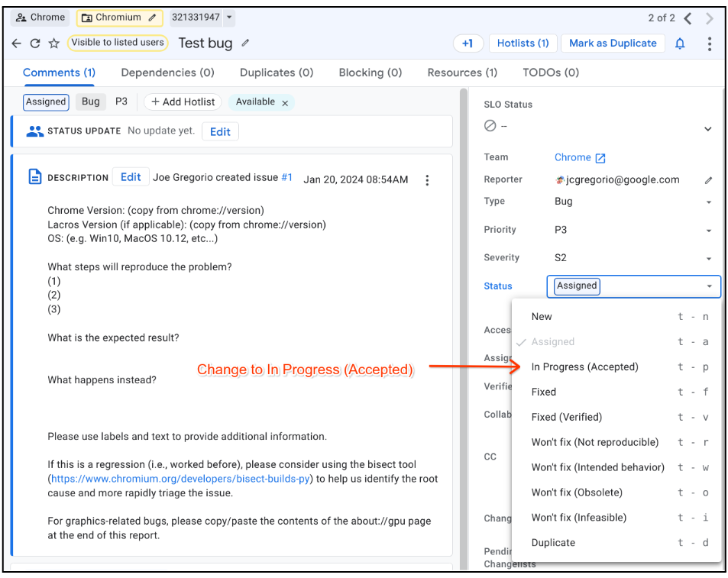The height and width of the screenshot is (578, 728).
Task: Click the Mark as Duplicate button
Action: (x=613, y=44)
